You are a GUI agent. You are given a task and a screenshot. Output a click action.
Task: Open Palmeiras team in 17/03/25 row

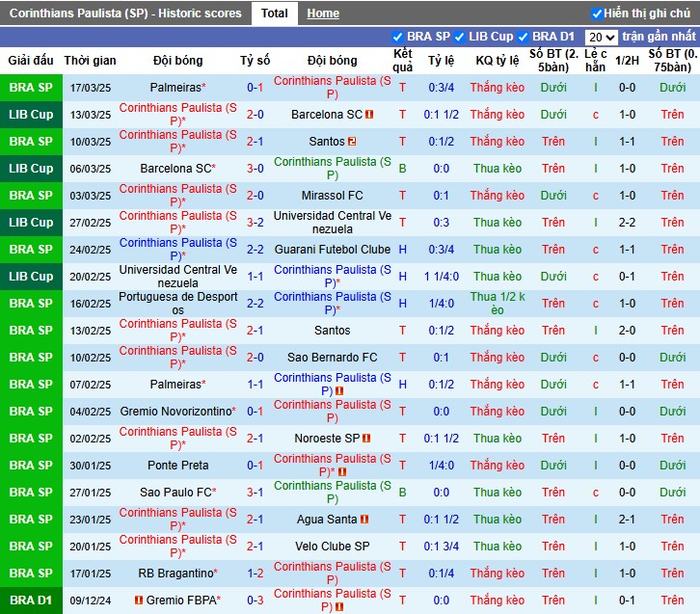coord(177,88)
